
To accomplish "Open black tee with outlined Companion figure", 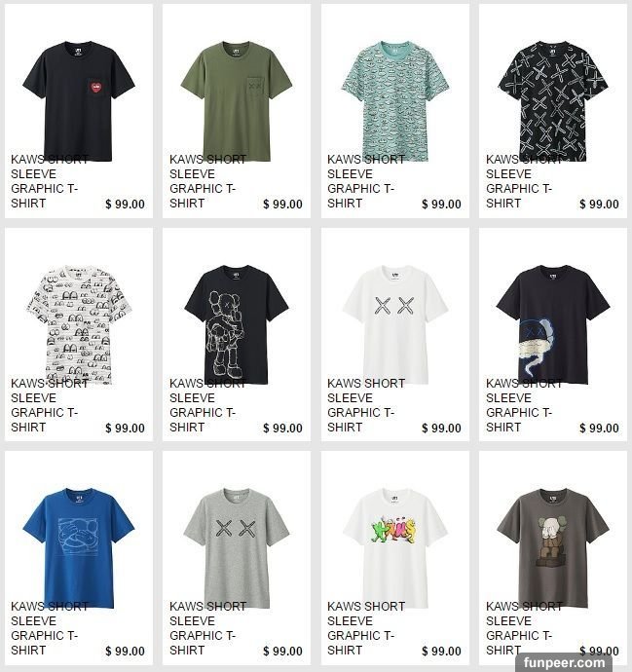I will [237, 325].
